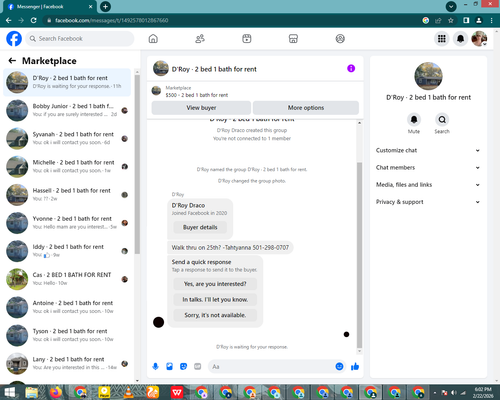Open WPS Office from taskbar
Image resolution: width=500 pixels, height=400 pixels.
click(x=177, y=392)
